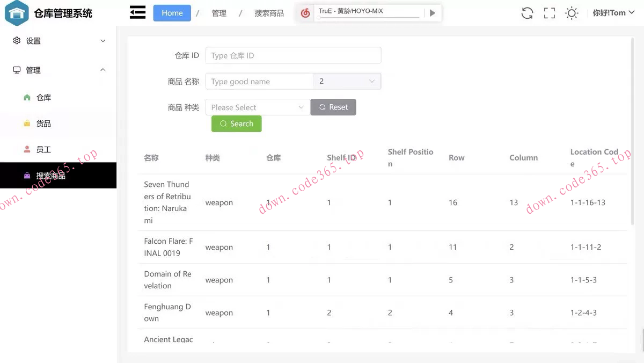Click the green home icon next to 仓库
Screen dimensions: 644x363
[26, 97]
